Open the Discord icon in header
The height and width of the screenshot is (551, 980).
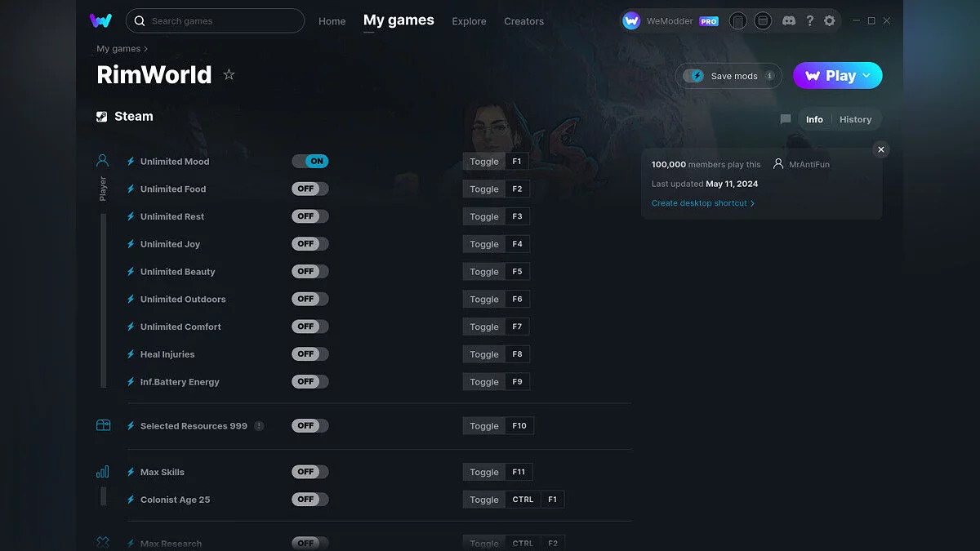tap(789, 20)
